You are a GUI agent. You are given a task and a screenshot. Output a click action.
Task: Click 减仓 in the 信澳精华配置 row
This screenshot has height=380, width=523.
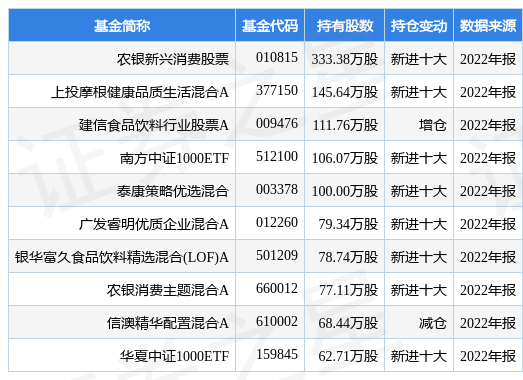[433, 324]
